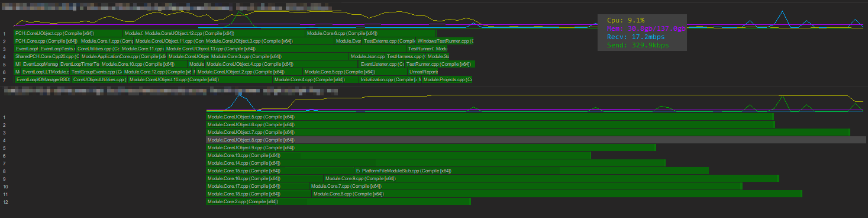868x218 pixels.
Task: Select the PlatformFileModuleStub.cpp compile bar
Action: [534, 171]
